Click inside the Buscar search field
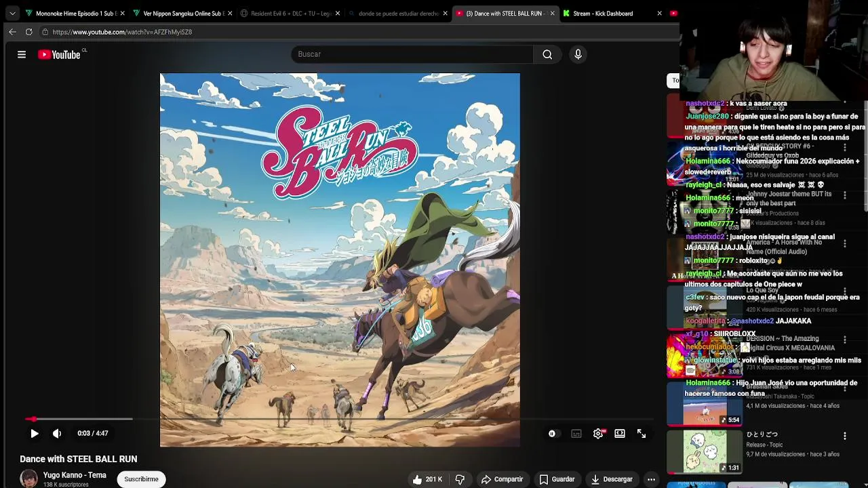Screen dimensions: 868x488 (412, 54)
